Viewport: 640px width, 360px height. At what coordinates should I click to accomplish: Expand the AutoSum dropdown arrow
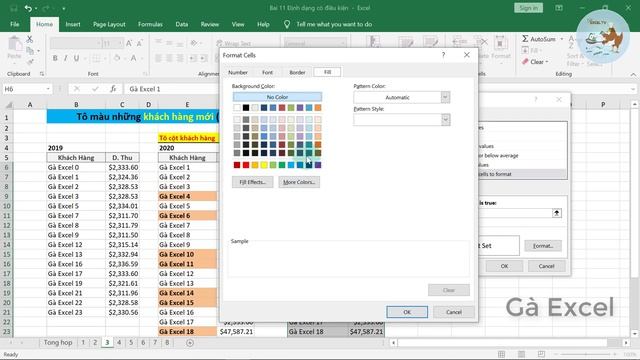(562, 39)
